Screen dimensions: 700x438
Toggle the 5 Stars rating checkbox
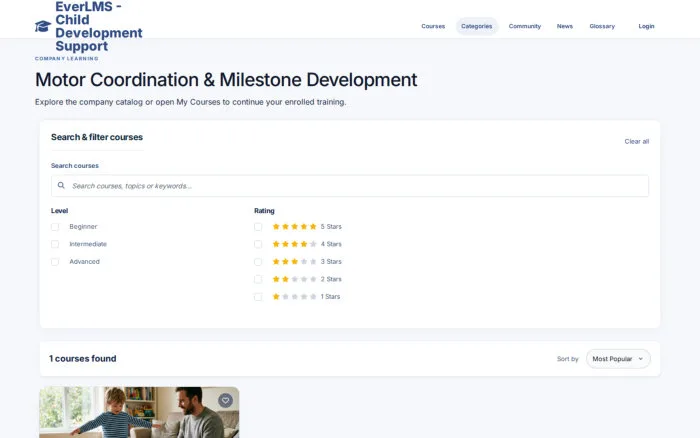[x=258, y=227]
